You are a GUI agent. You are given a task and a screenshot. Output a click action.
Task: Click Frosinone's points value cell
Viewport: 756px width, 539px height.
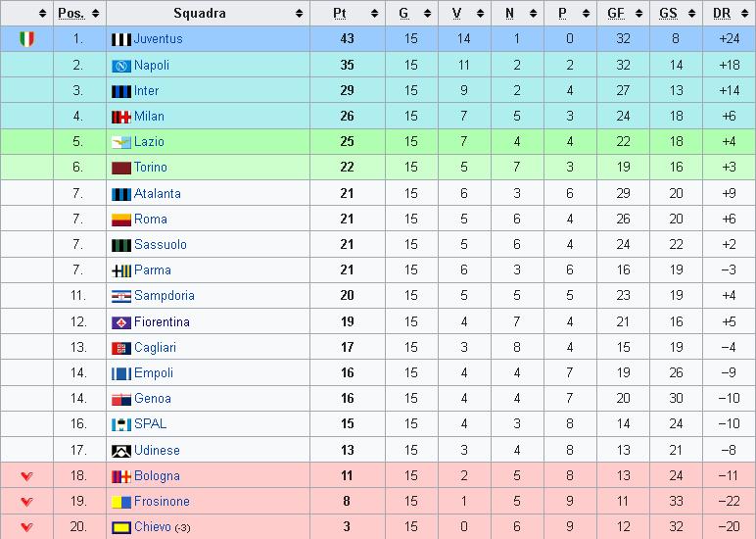tap(347, 501)
